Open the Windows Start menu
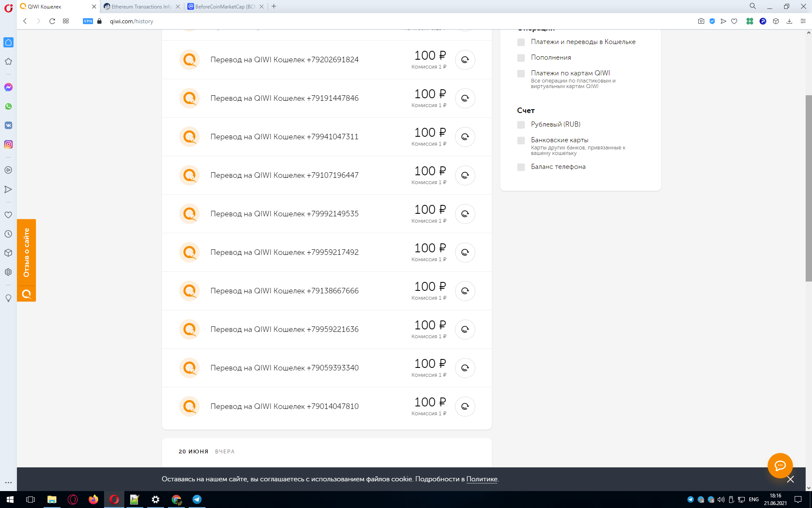The height and width of the screenshot is (508, 812). click(x=10, y=500)
